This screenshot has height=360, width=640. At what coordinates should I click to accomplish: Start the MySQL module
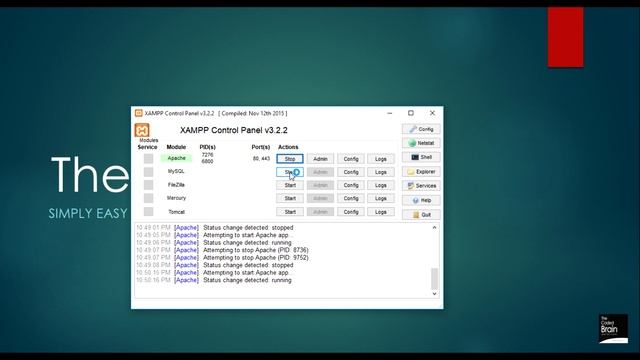point(290,172)
